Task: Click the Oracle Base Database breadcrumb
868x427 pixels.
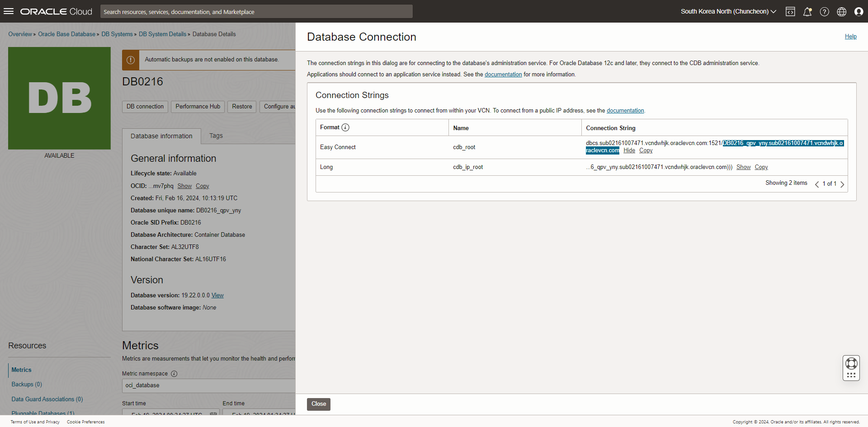Action: pos(66,34)
